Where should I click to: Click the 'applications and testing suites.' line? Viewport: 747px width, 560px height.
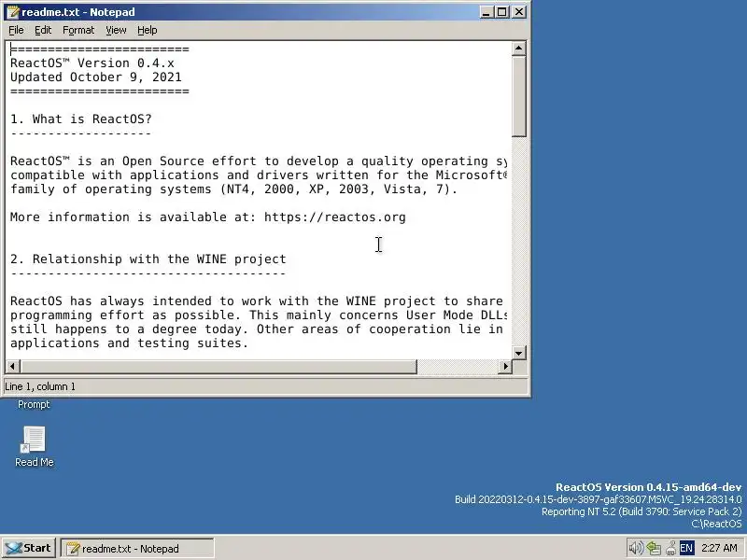[x=129, y=343]
